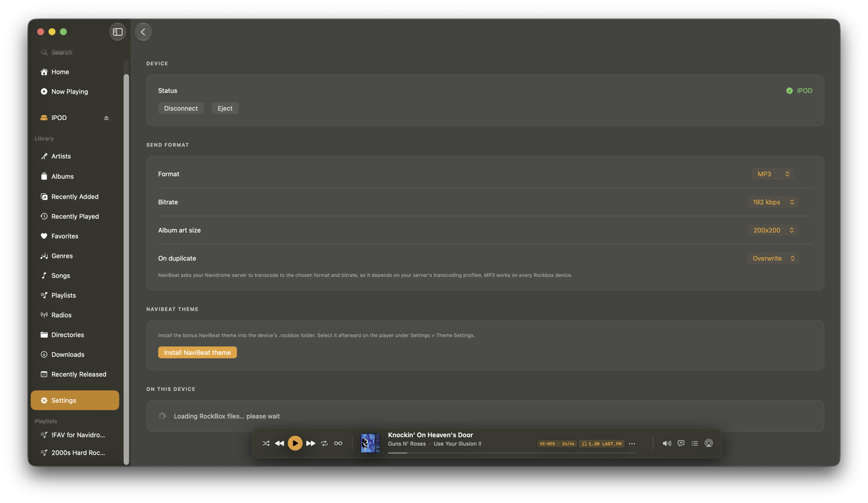
Task: Click the sidebar vertical scrollbar
Action: pyautogui.click(x=126, y=269)
